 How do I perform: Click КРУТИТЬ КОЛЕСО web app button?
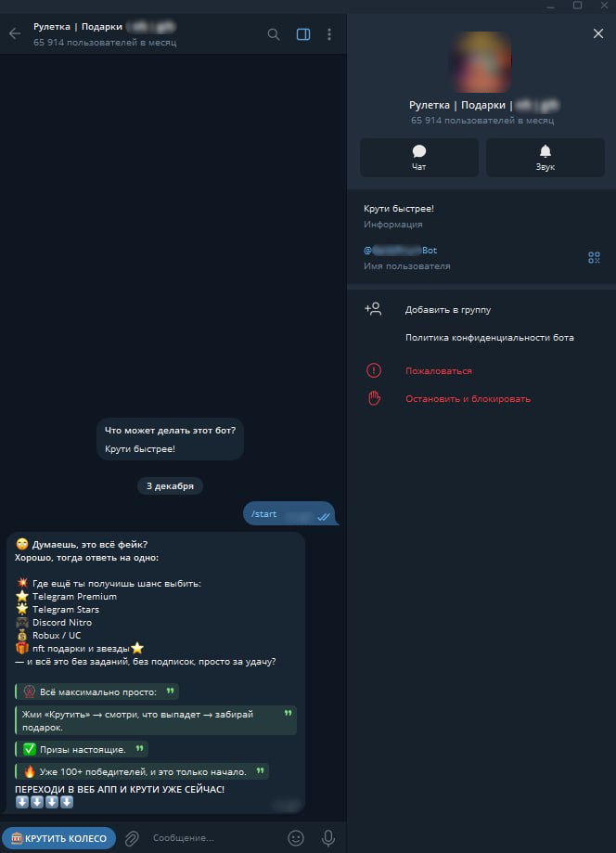(58, 838)
